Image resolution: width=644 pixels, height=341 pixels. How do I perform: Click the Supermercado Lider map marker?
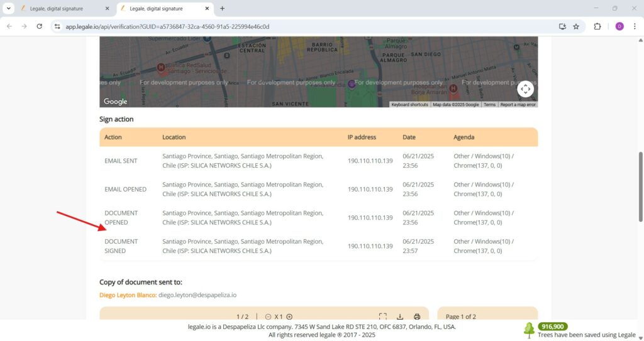pyautogui.click(x=208, y=38)
